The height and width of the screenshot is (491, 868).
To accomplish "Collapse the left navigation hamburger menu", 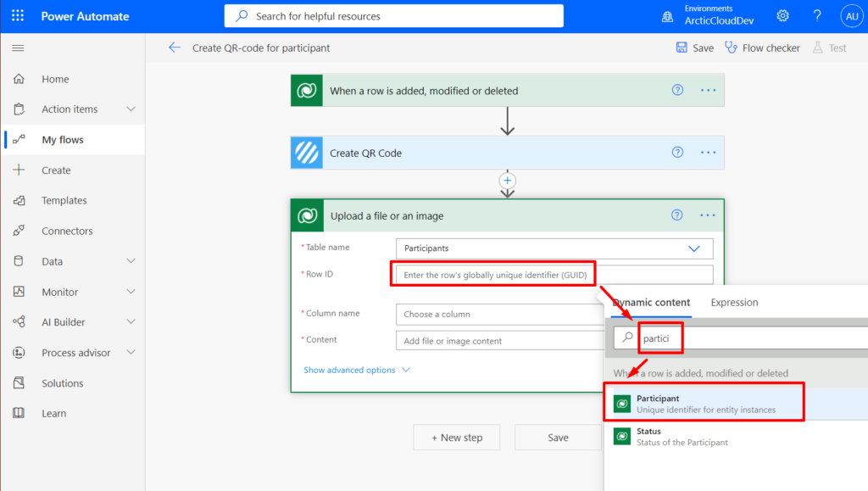I will (x=19, y=48).
